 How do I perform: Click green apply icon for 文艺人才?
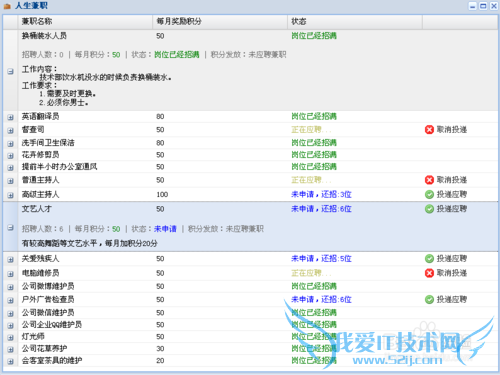[429, 209]
